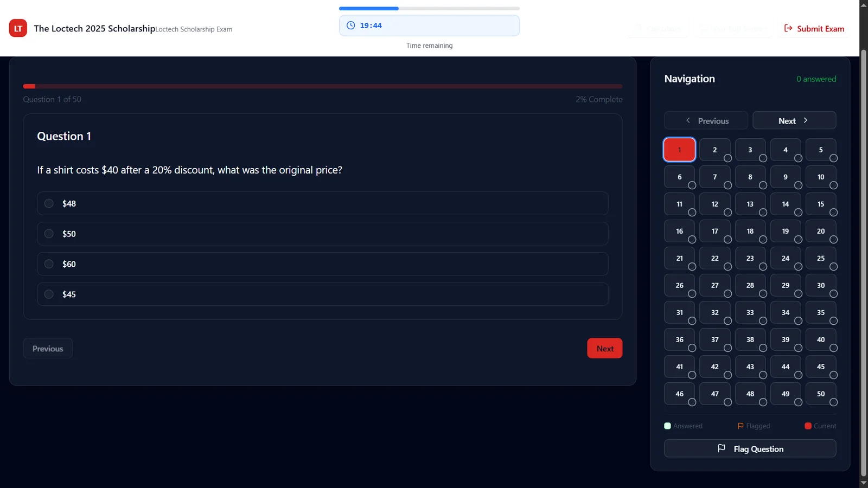868x488 pixels.
Task: Go to question 17
Action: pos(714,231)
